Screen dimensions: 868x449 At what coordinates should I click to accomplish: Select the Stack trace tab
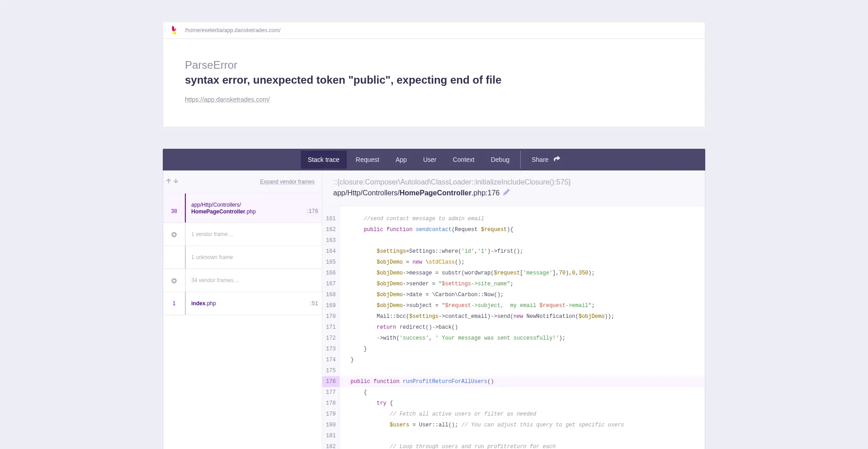(323, 160)
